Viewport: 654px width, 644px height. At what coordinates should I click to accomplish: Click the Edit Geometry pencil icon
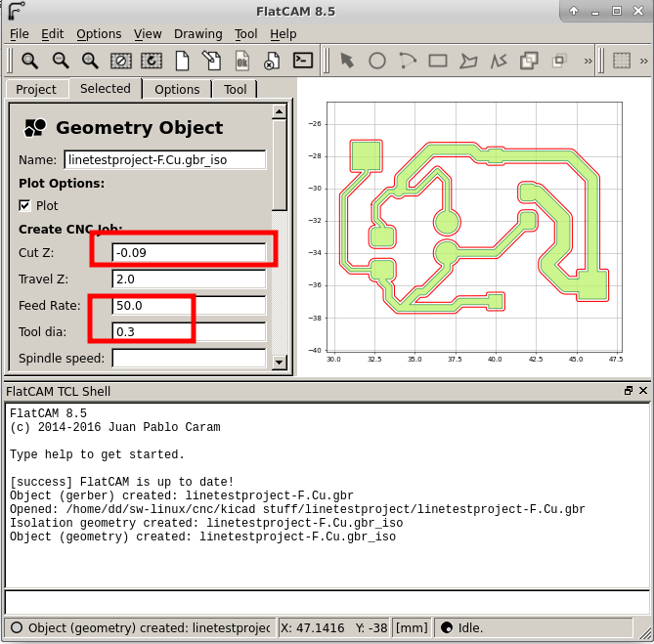tap(211, 61)
